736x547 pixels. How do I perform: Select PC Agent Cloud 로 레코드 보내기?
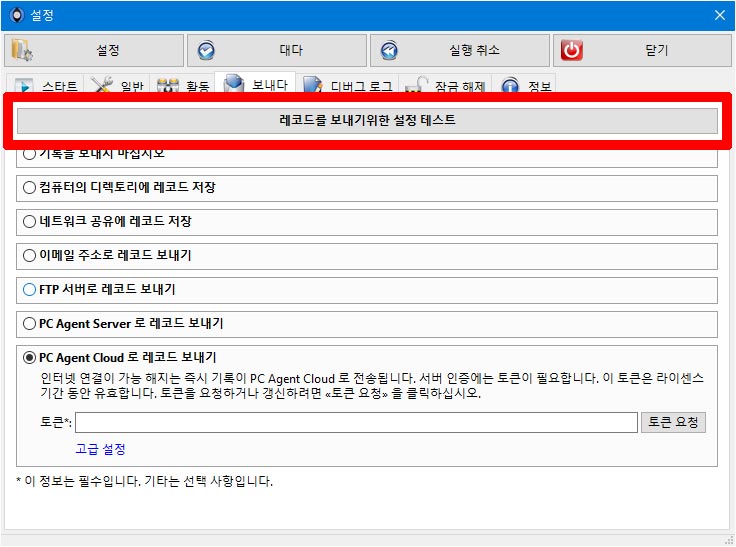point(30,358)
